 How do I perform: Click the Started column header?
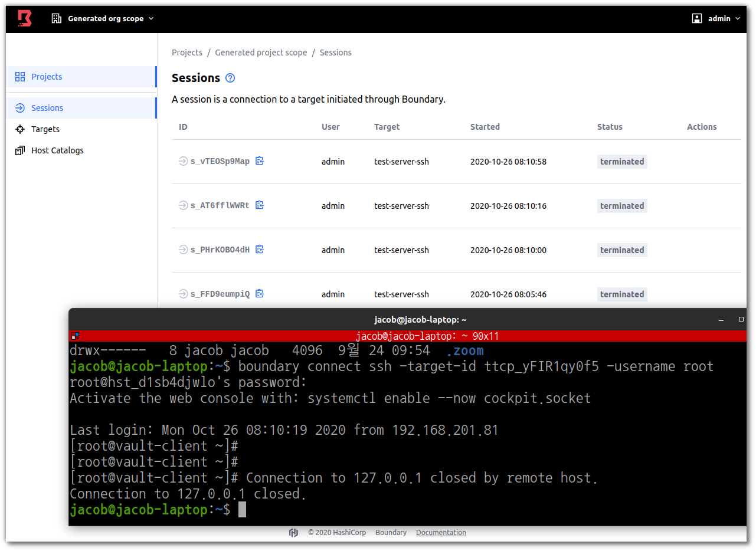485,127
